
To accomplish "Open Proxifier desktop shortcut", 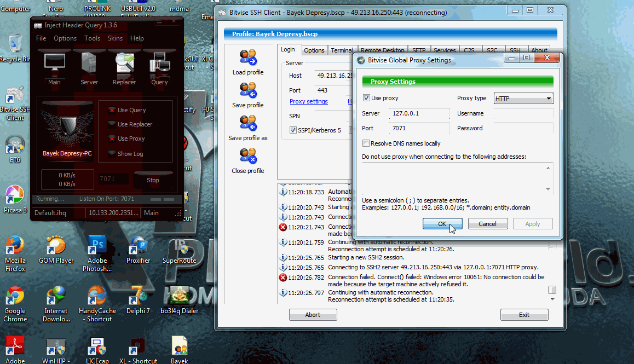I will (x=139, y=250).
